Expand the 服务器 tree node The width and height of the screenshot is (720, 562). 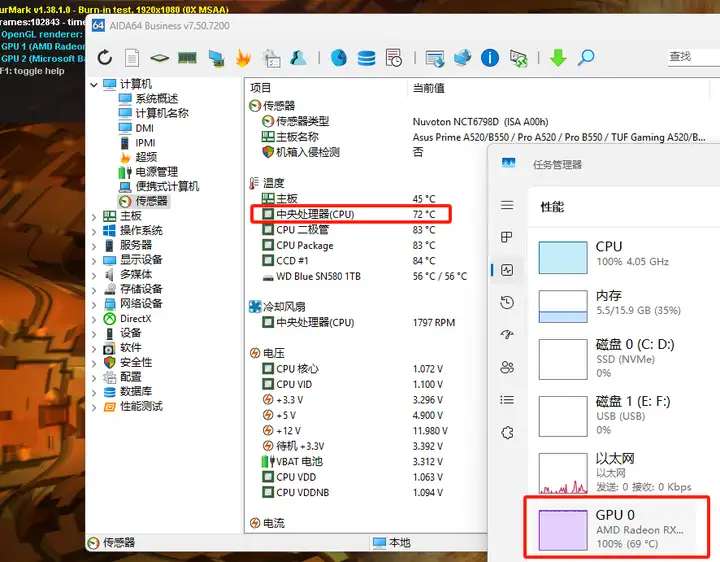pos(94,247)
